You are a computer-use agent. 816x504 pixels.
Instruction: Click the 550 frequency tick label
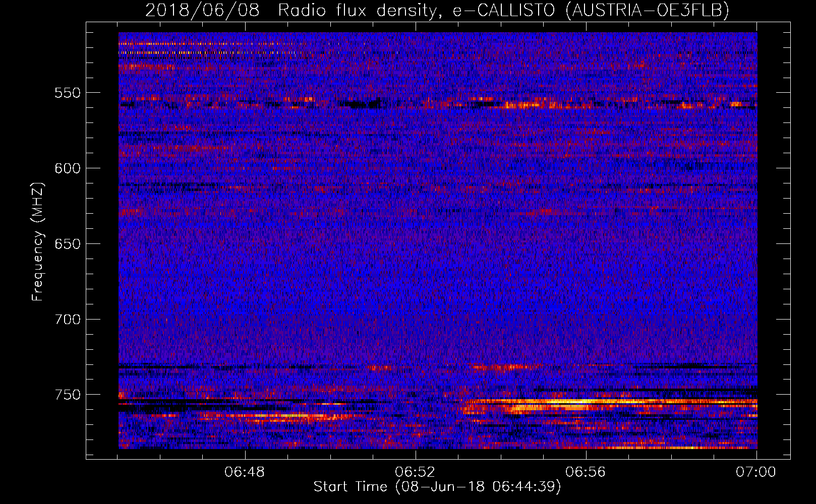pyautogui.click(x=68, y=93)
